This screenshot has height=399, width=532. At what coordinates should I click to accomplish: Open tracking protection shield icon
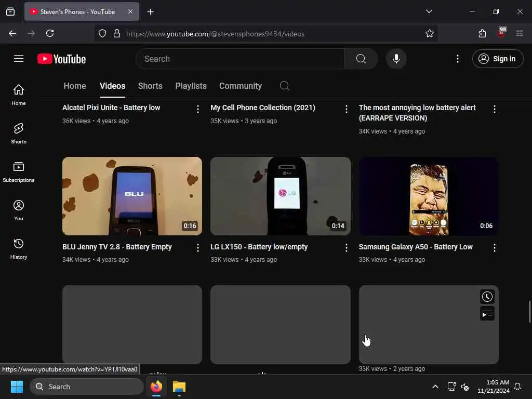pyautogui.click(x=102, y=33)
